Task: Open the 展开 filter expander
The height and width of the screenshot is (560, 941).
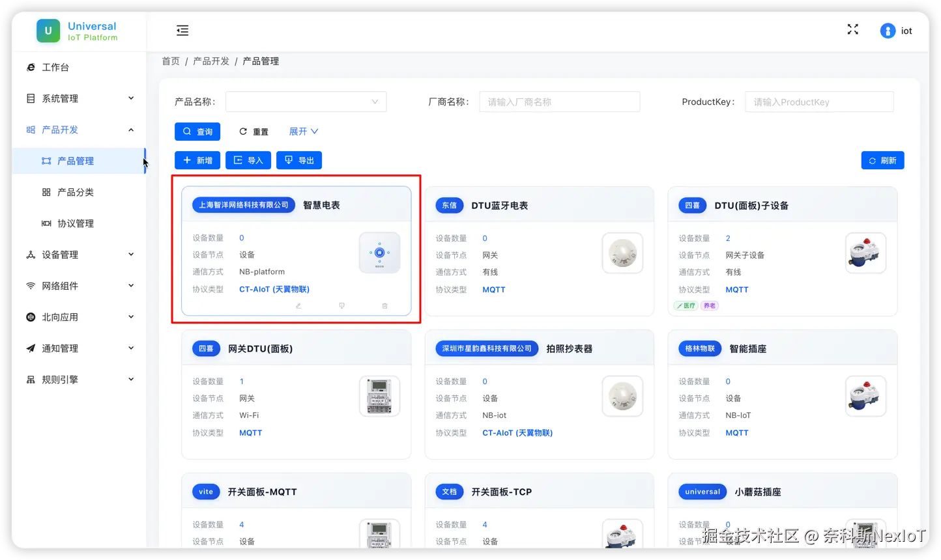Action: point(302,131)
